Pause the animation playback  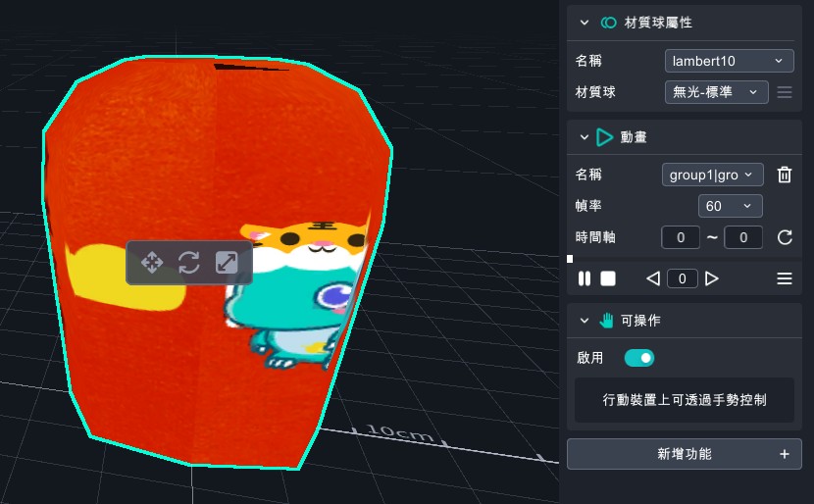[585, 278]
